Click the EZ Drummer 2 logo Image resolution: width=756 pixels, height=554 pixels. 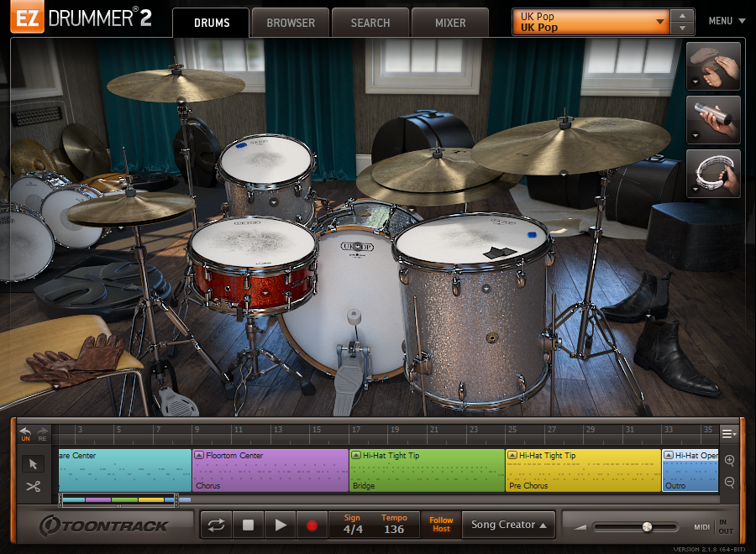tap(81, 18)
